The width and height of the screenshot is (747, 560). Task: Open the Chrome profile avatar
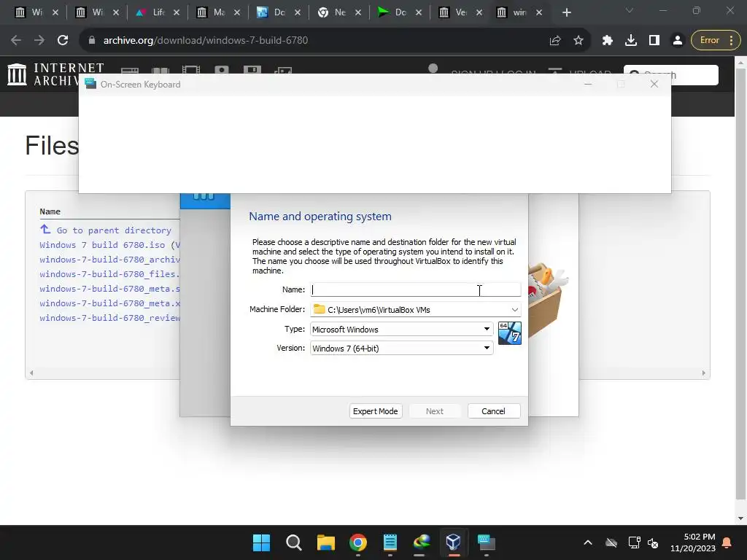click(678, 41)
